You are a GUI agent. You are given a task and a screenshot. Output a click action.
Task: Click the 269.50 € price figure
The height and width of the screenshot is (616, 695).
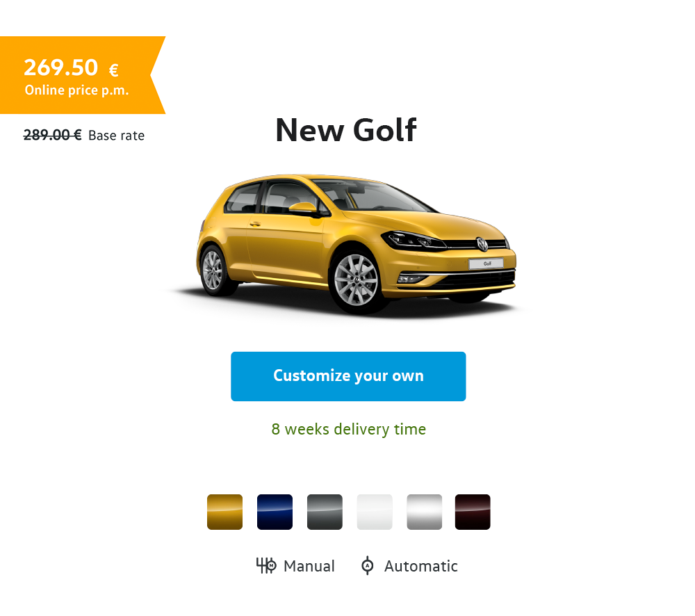coord(71,68)
